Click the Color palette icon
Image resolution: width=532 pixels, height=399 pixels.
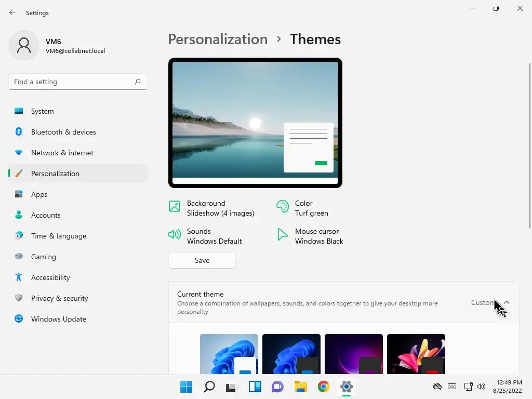(282, 206)
